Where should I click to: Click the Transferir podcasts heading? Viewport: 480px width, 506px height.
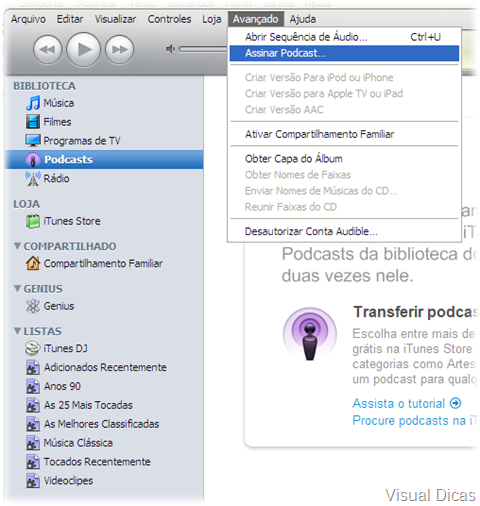click(x=416, y=312)
